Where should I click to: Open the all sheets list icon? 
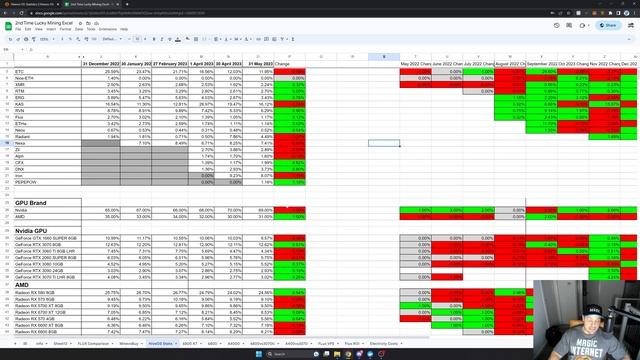tap(25, 344)
